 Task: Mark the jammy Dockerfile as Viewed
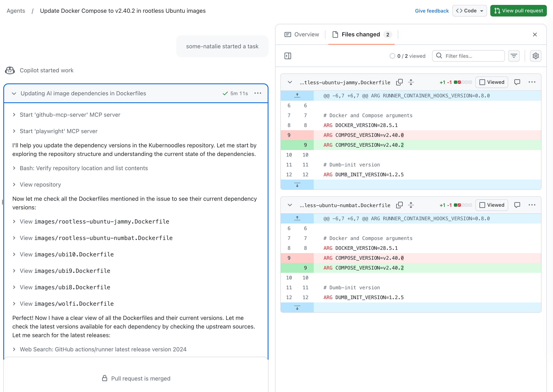pos(492,82)
